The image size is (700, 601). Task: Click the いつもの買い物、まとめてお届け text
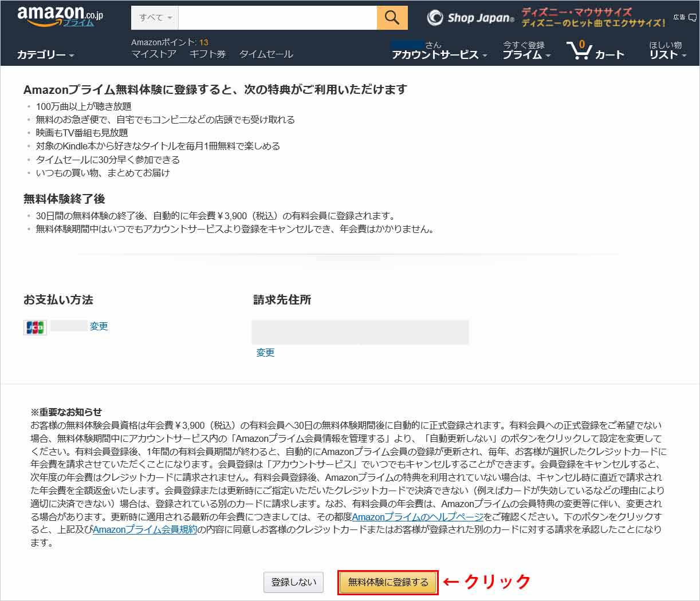[x=103, y=173]
